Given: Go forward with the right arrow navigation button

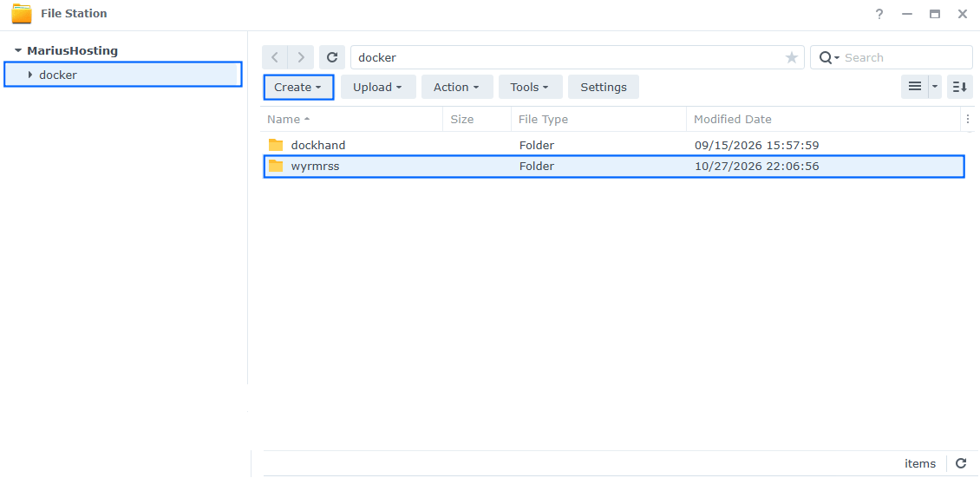Looking at the screenshot, I should (301, 57).
